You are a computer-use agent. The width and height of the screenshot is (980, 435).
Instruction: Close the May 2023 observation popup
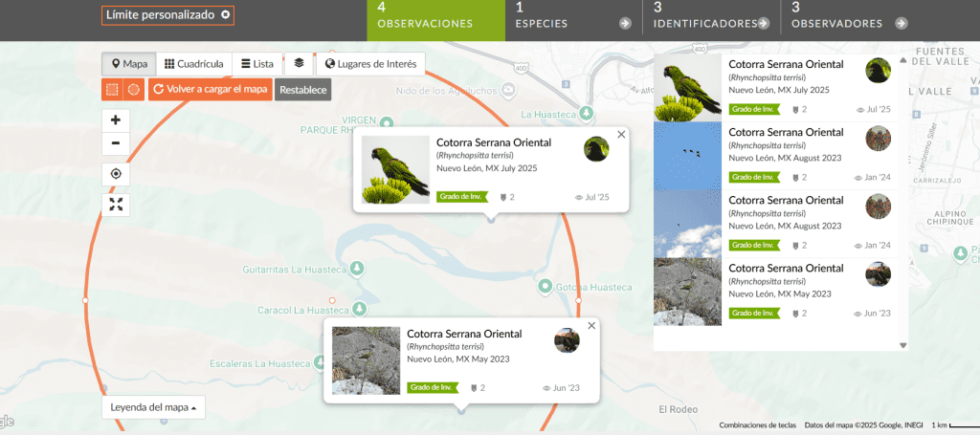coord(591,326)
